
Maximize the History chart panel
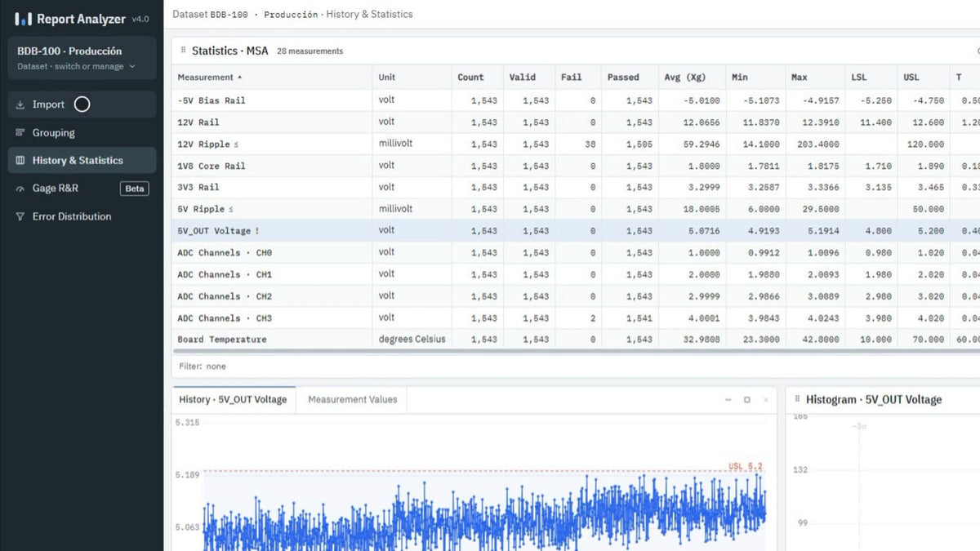click(746, 400)
